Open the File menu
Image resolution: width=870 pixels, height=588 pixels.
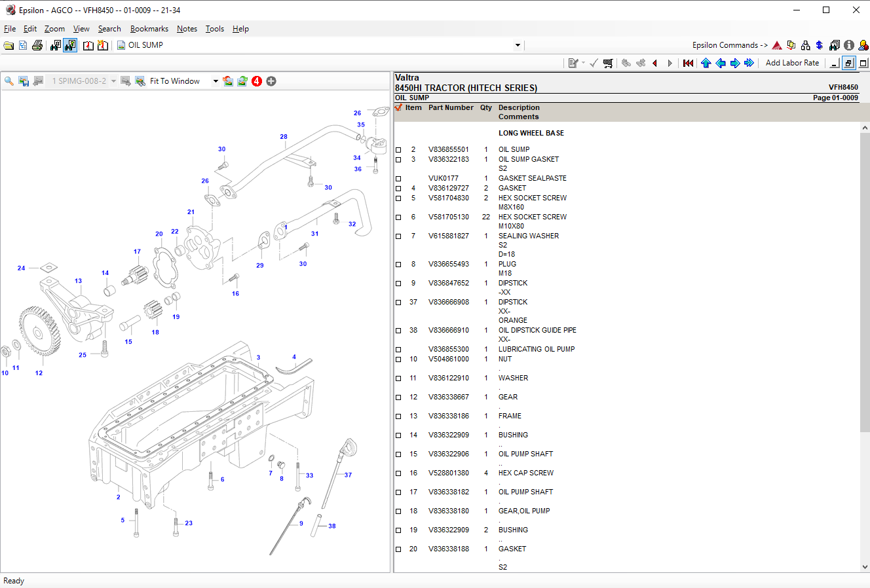tap(10, 29)
